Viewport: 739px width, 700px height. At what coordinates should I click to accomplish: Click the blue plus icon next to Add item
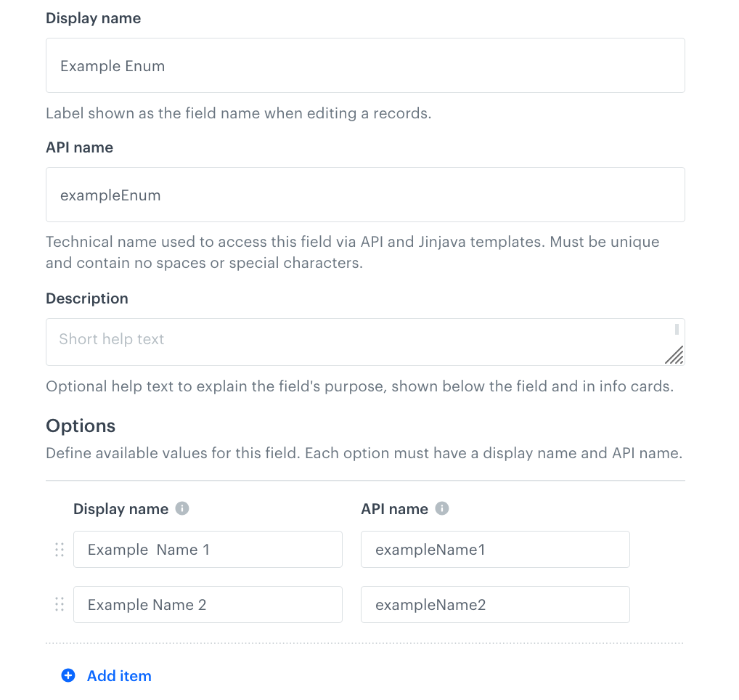tap(68, 675)
